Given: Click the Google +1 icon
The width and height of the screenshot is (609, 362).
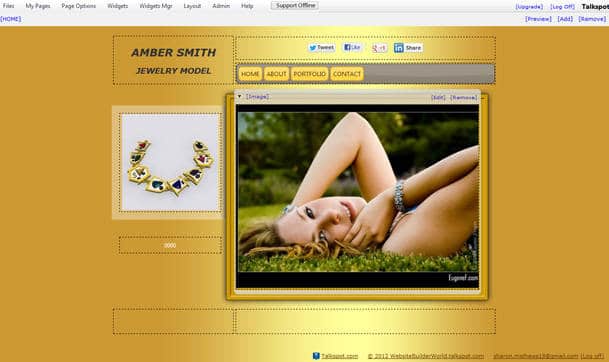Looking at the screenshot, I should pos(379,48).
